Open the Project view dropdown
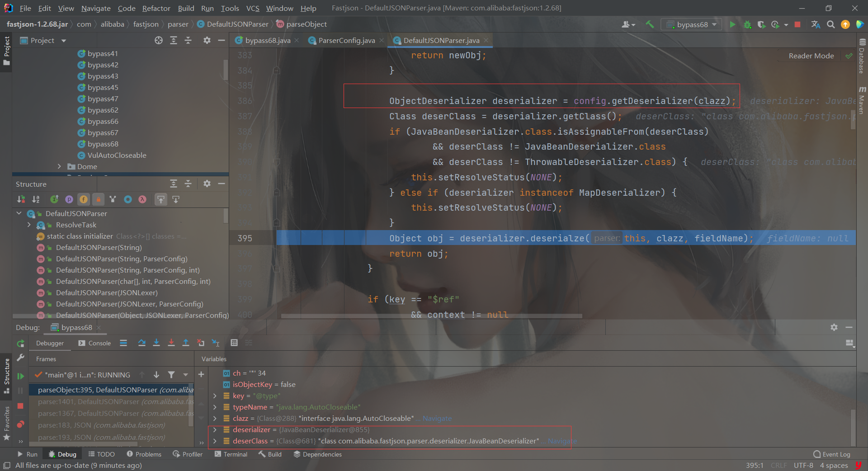Screen dimensions: 868x471 coord(63,41)
